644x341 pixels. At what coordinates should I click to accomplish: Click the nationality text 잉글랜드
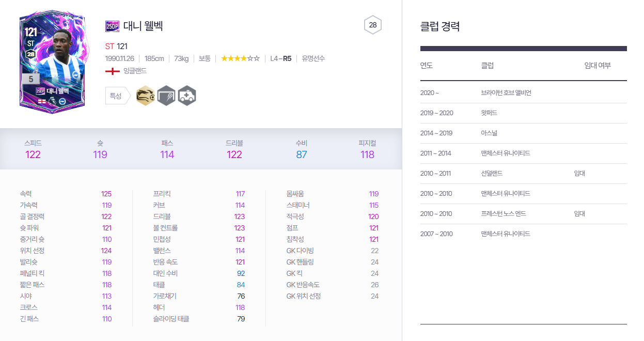pyautogui.click(x=135, y=71)
